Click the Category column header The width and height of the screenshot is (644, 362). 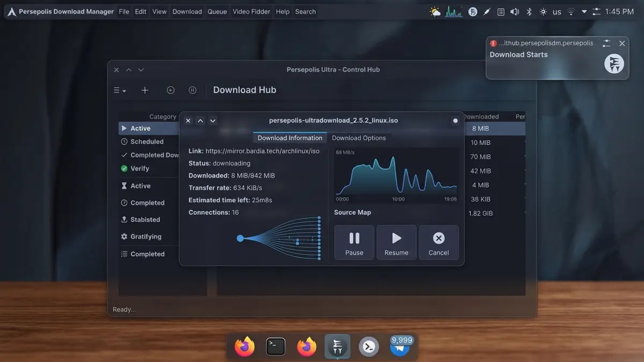click(163, 116)
